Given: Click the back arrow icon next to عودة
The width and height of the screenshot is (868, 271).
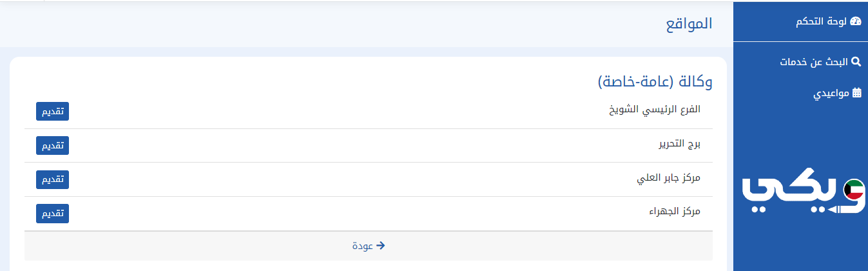Looking at the screenshot, I should (381, 245).
